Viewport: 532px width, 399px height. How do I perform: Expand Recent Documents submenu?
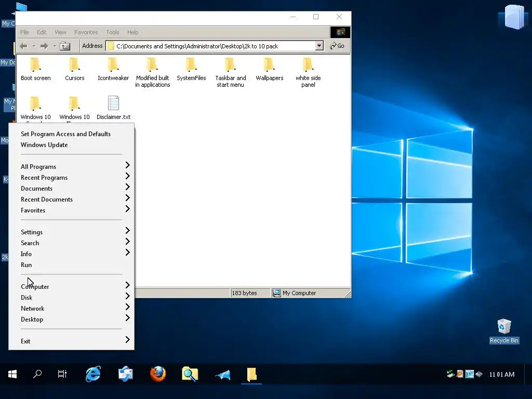coord(71,199)
